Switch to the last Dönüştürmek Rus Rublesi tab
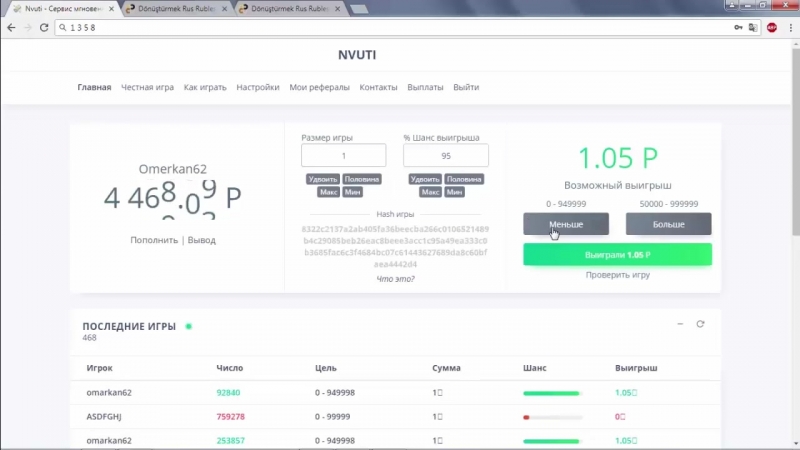The width and height of the screenshot is (800, 450). (289, 9)
